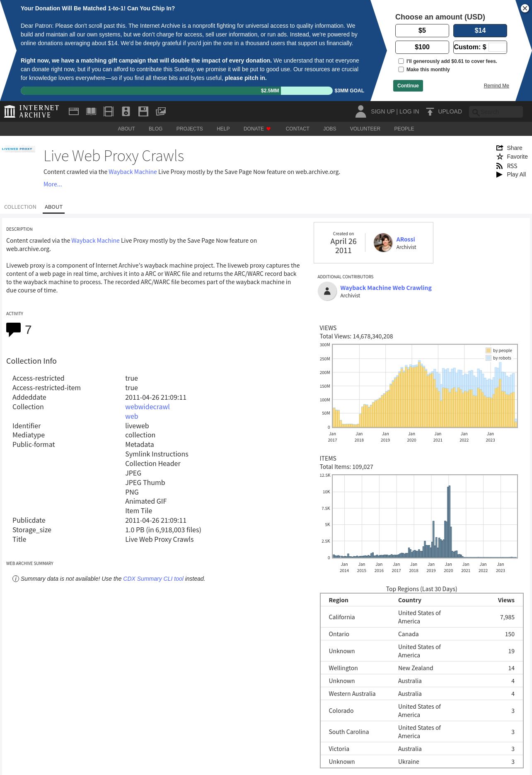Open the BLOG menu item
The height and width of the screenshot is (775, 532).
155,129
